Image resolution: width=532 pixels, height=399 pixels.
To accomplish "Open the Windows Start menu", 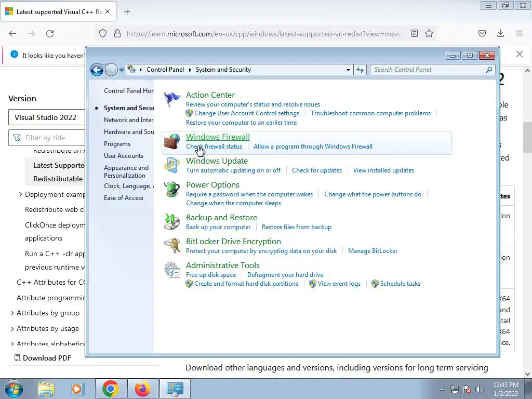I will click(x=14, y=389).
